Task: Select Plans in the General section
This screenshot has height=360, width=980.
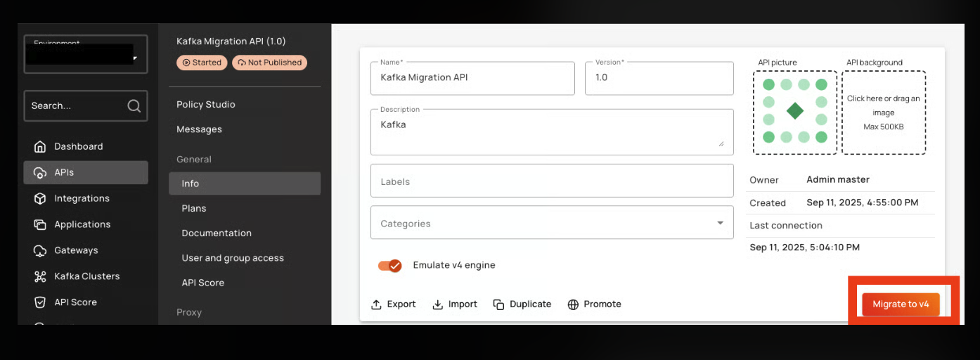Action: coord(194,208)
